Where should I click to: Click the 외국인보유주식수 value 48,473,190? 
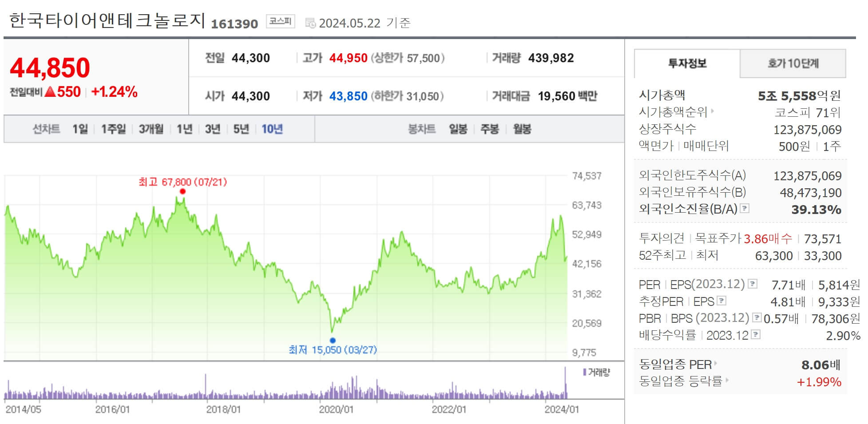[x=811, y=193]
